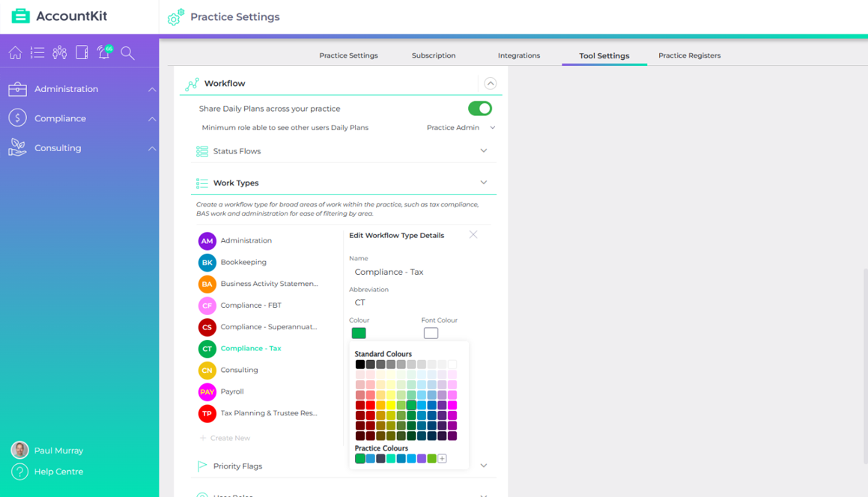Click the Compliance dollar icon
868x497 pixels.
(x=18, y=118)
